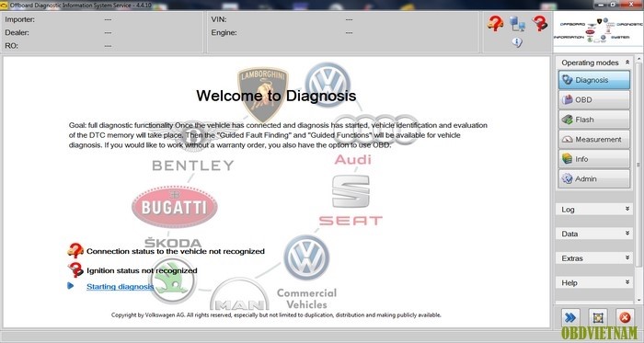Click the VIN field value
Image resolution: width=644 pixels, height=343 pixels.
tap(349, 19)
